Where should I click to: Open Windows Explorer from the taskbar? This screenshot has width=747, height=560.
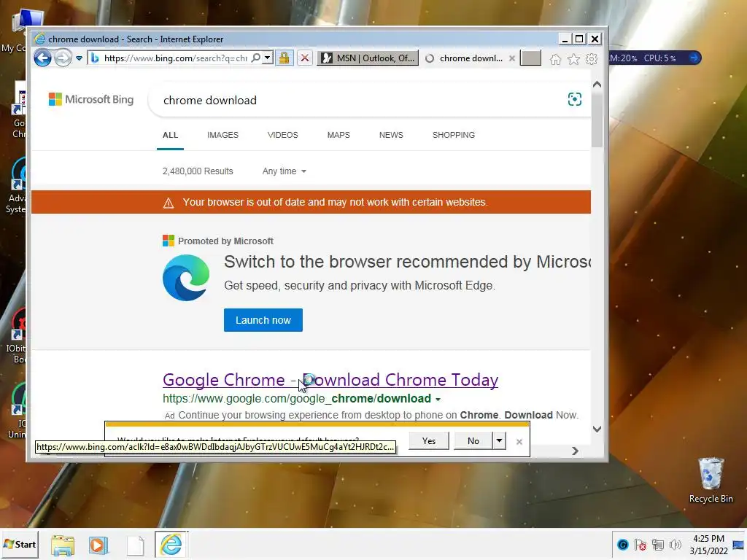click(x=63, y=545)
